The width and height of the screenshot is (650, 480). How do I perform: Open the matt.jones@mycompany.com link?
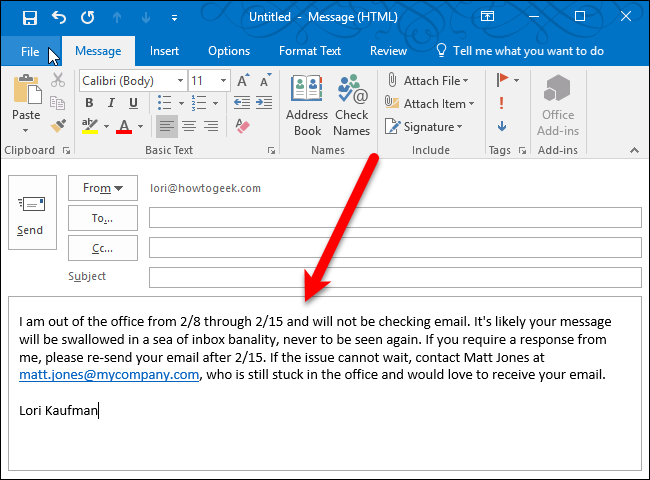click(109, 375)
